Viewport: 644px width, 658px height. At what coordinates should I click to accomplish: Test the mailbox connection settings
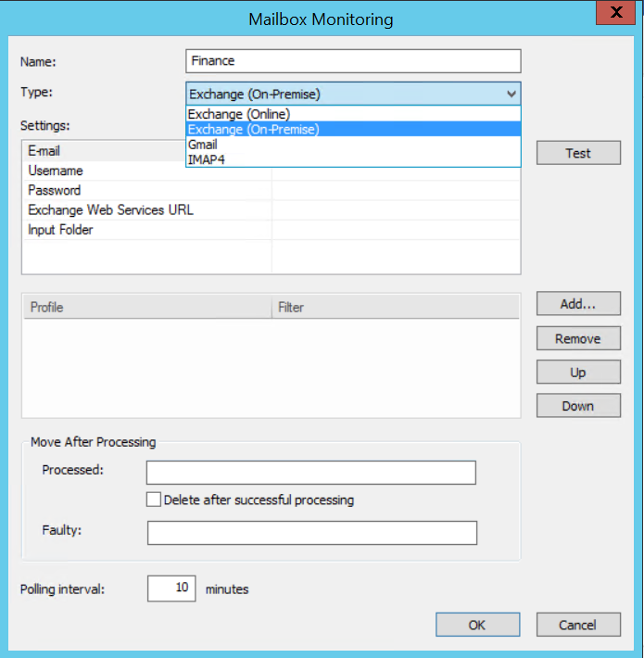coord(578,153)
